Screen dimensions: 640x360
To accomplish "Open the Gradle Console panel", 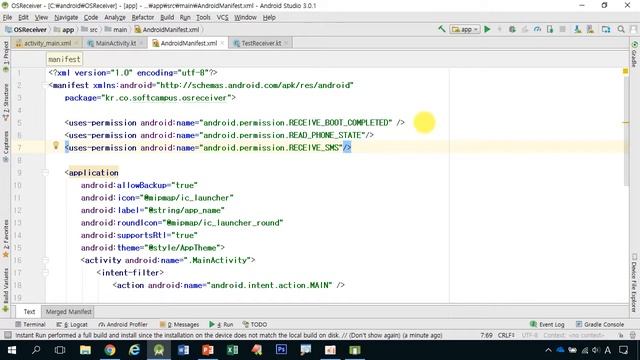I will pyautogui.click(x=600, y=324).
